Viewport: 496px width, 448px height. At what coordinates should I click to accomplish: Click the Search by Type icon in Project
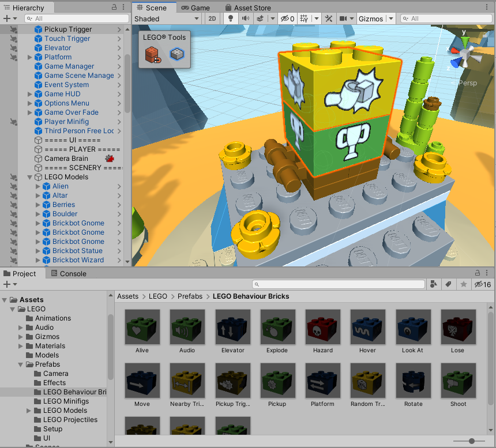click(434, 284)
